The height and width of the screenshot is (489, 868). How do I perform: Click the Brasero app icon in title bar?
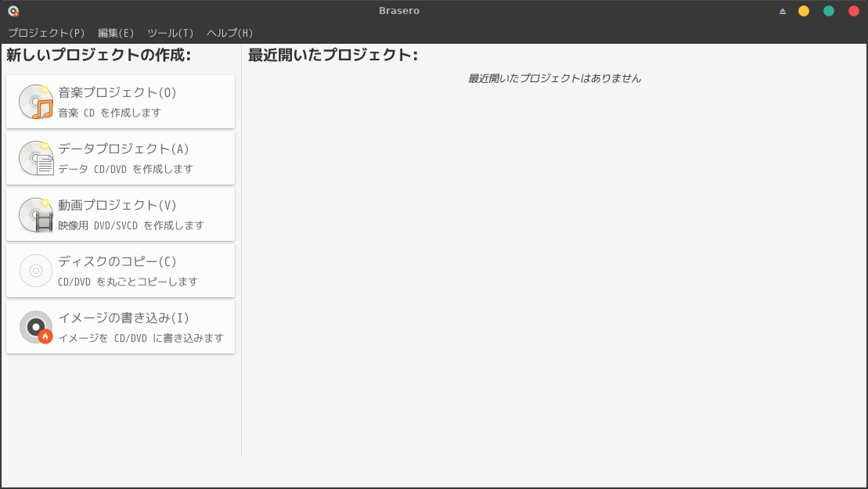coord(13,10)
